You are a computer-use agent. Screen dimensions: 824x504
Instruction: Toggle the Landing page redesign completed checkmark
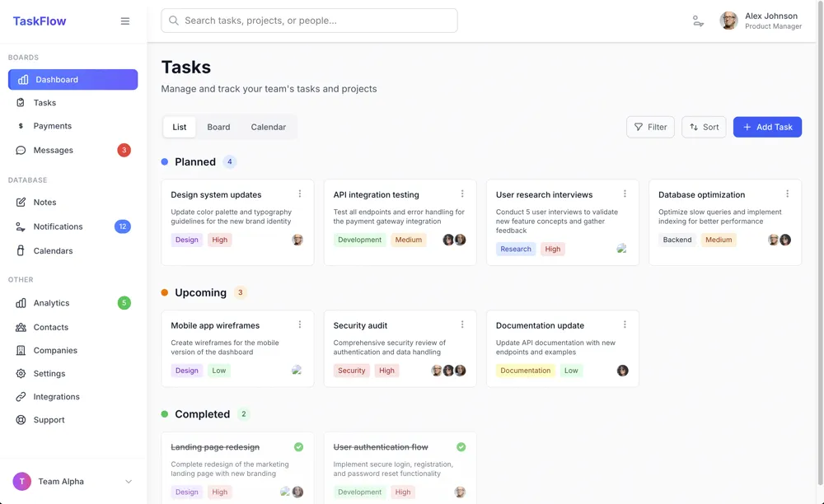[298, 447]
